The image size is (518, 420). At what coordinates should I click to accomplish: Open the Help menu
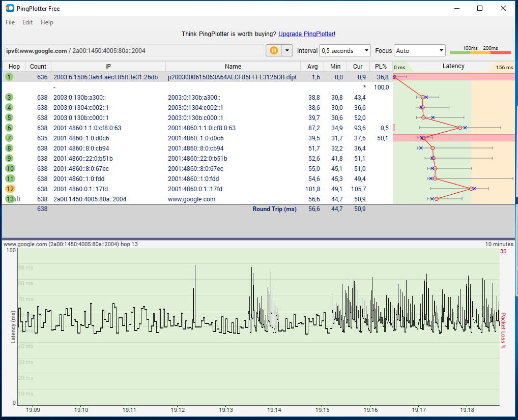[x=47, y=22]
